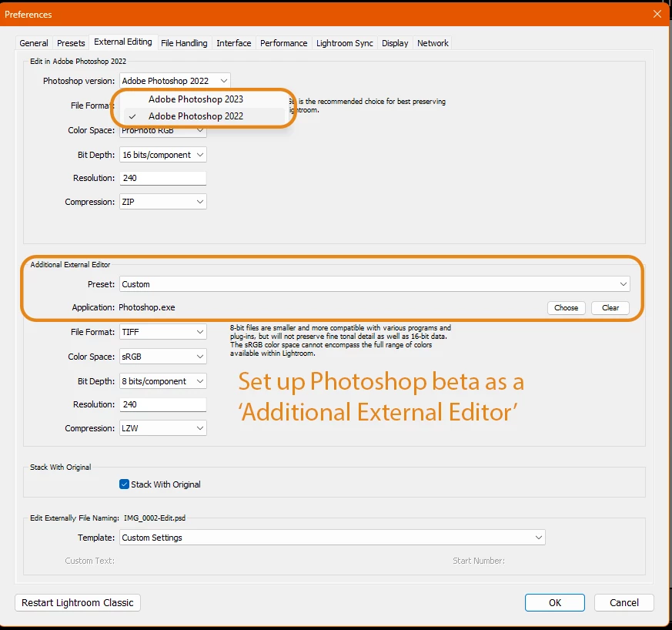Image resolution: width=672 pixels, height=630 pixels.
Task: Open the Interface tab
Action: 233,43
